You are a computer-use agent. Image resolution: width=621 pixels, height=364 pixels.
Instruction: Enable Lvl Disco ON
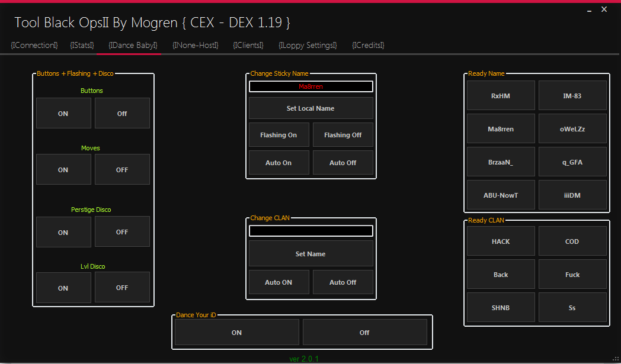click(x=63, y=288)
